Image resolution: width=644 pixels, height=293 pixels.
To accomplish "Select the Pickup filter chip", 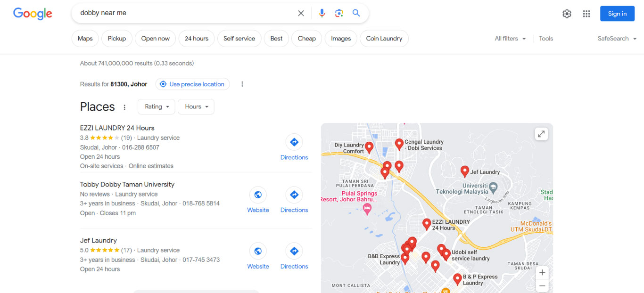I will point(117,39).
